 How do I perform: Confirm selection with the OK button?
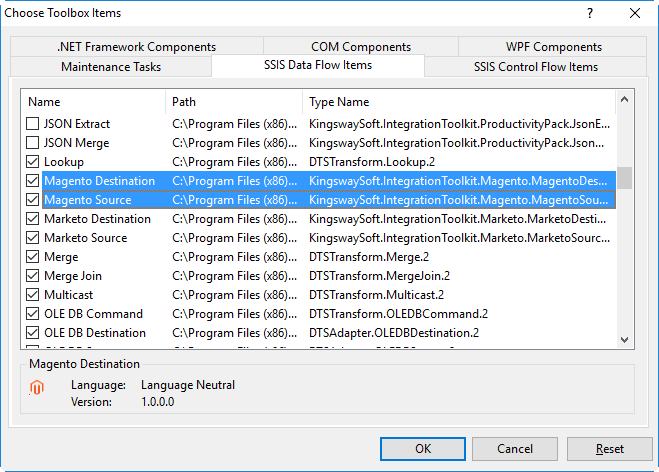click(x=423, y=449)
